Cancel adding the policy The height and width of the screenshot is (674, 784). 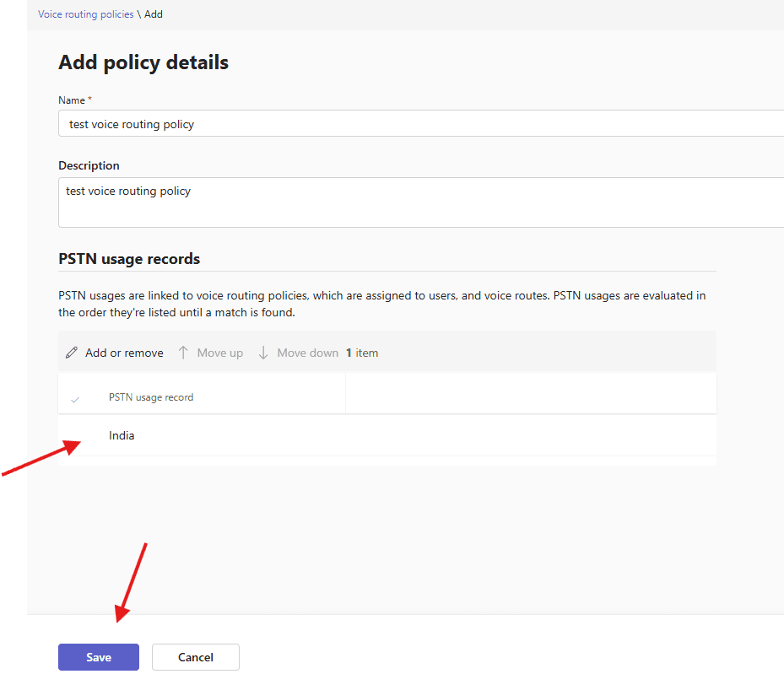pos(196,657)
